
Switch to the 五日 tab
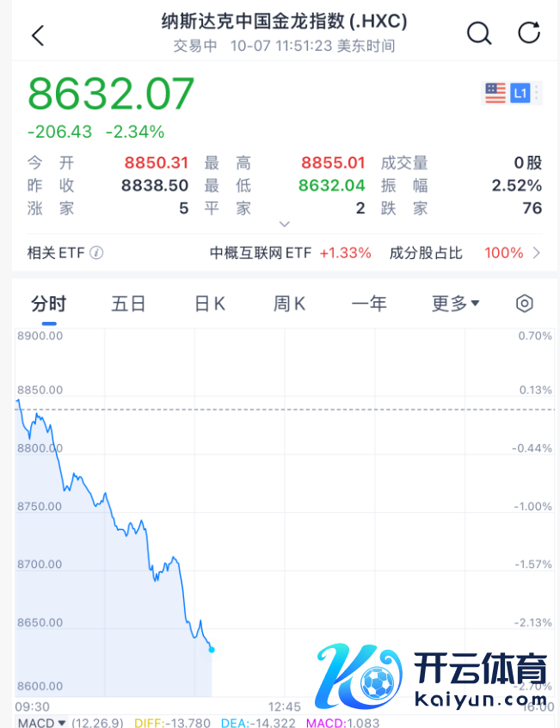[x=128, y=303]
